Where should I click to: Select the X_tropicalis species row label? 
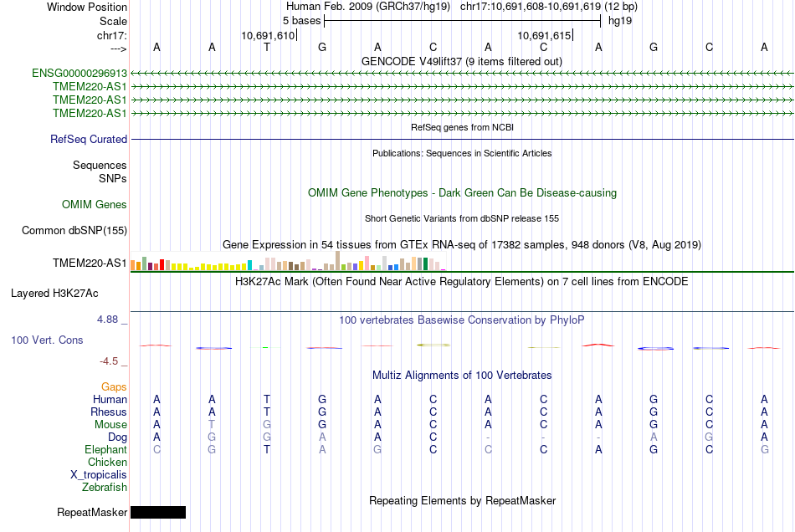pos(99,475)
